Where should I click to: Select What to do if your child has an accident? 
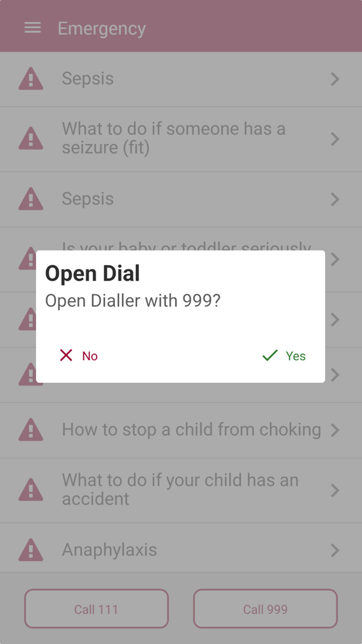pyautogui.click(x=181, y=490)
